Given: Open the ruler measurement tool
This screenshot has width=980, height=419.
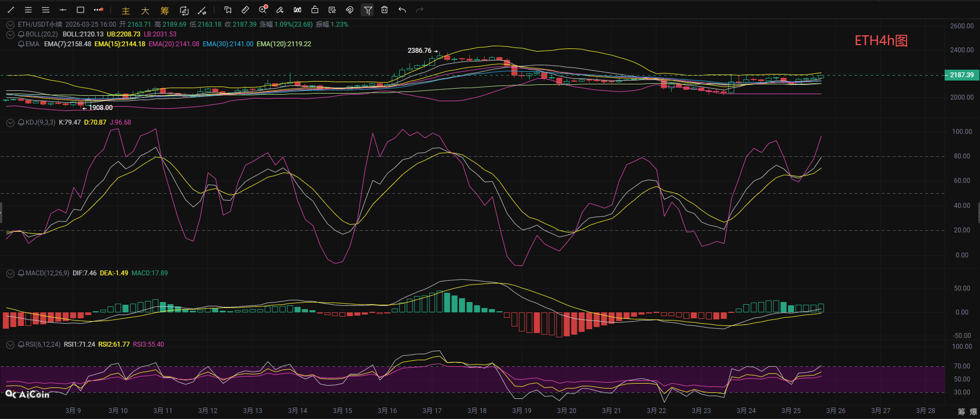Looking at the screenshot, I should tap(245, 10).
